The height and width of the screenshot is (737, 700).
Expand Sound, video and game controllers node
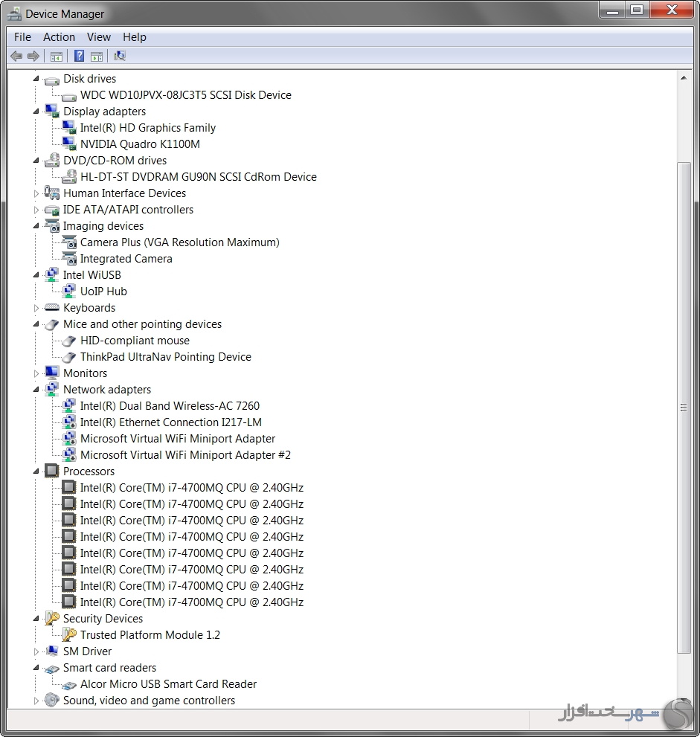click(36, 701)
